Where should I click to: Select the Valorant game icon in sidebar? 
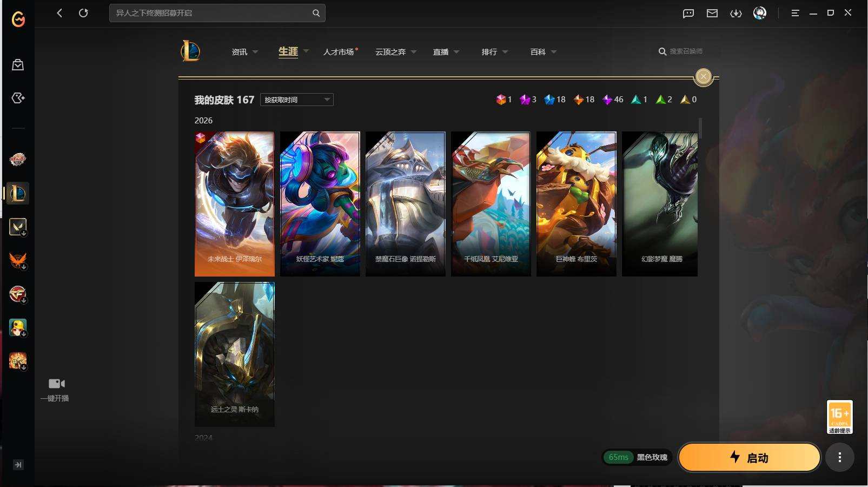click(x=18, y=227)
